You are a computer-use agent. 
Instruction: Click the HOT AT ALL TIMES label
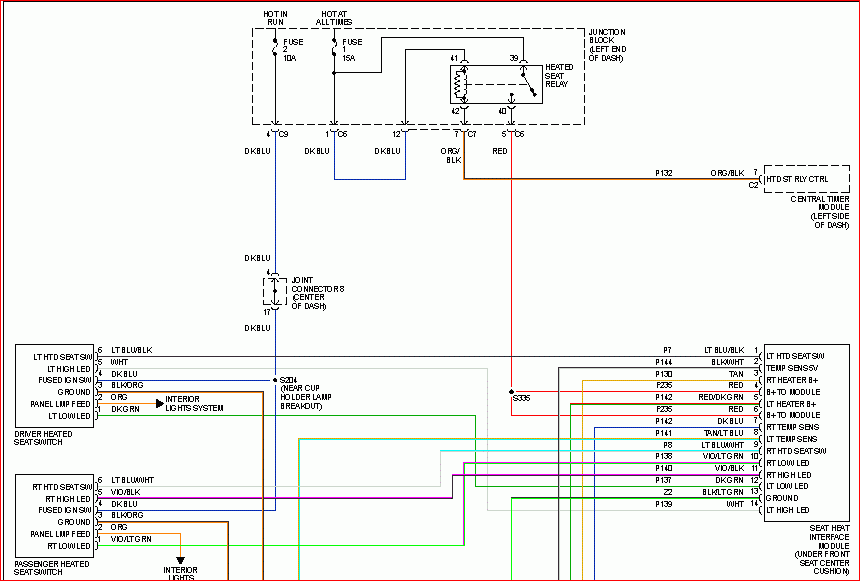tap(334, 18)
